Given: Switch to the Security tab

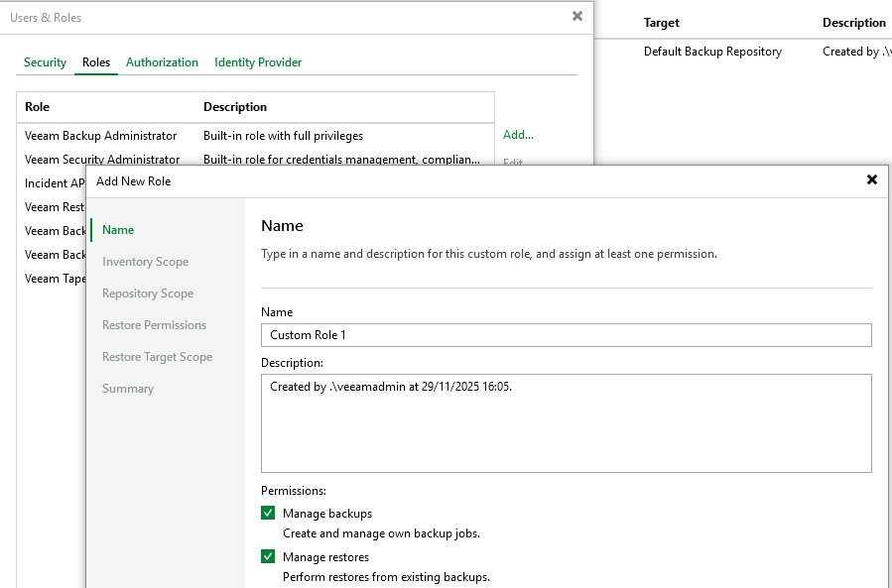Looking at the screenshot, I should [x=45, y=62].
